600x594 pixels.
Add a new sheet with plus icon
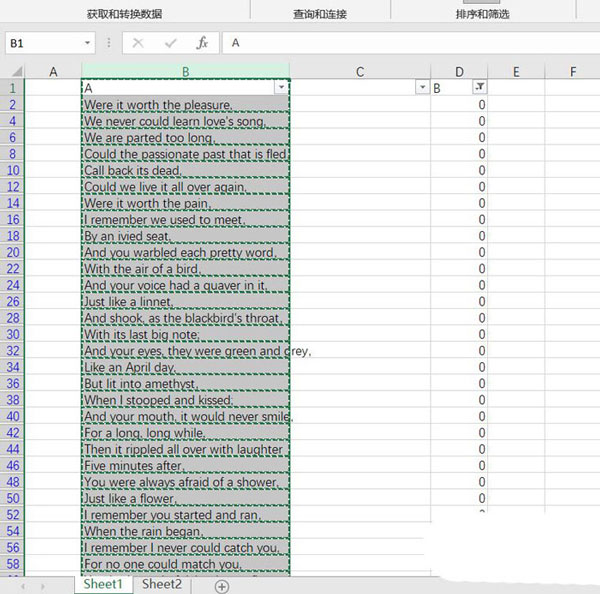pyautogui.click(x=222, y=586)
